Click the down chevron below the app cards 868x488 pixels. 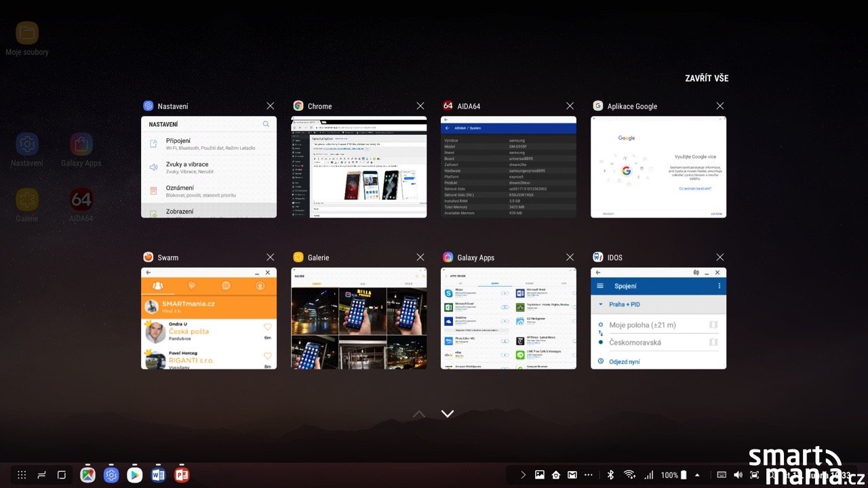coord(448,414)
